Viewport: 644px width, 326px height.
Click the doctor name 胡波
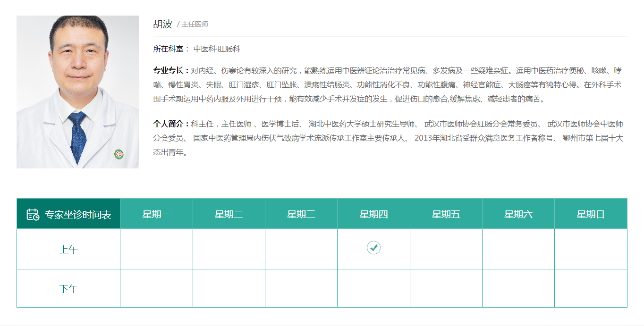coord(163,24)
